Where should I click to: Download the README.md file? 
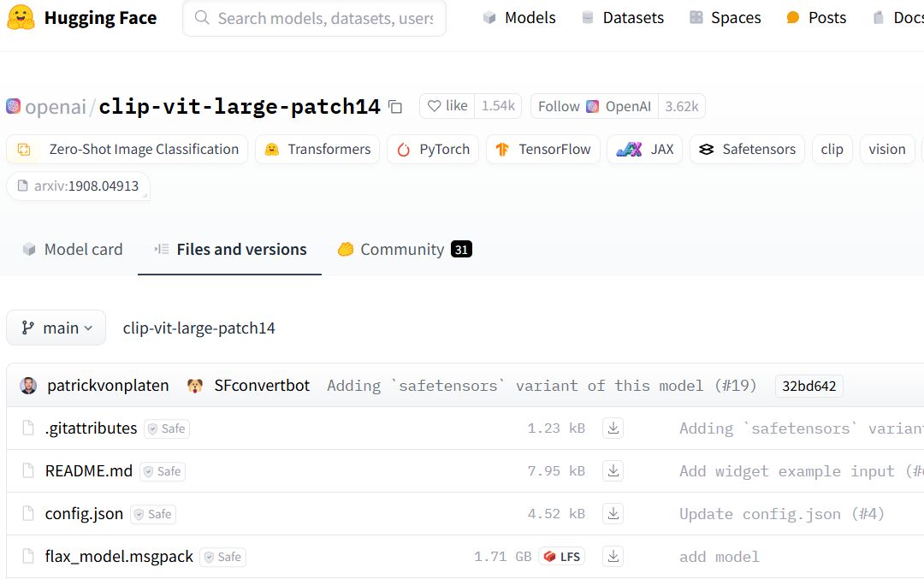click(x=613, y=471)
